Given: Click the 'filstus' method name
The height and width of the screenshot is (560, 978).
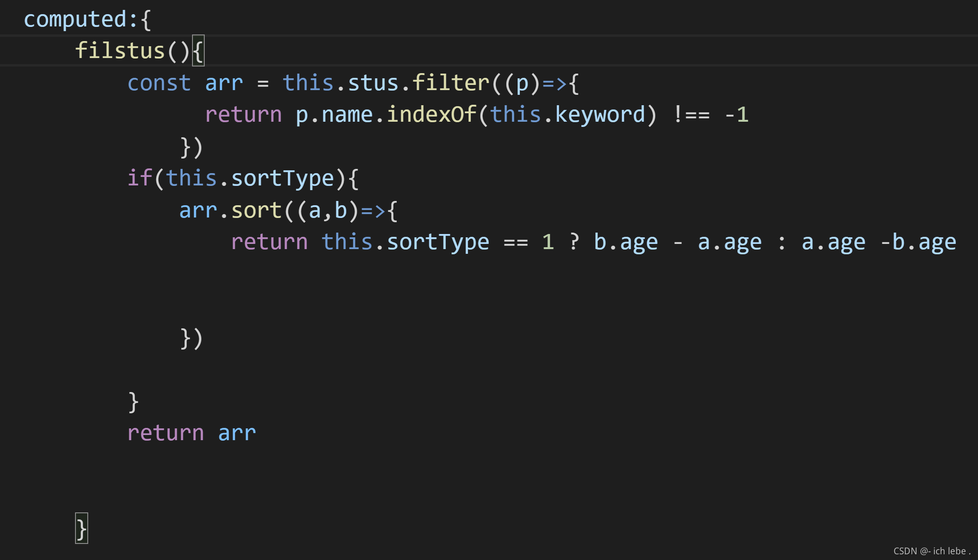Looking at the screenshot, I should click(120, 51).
